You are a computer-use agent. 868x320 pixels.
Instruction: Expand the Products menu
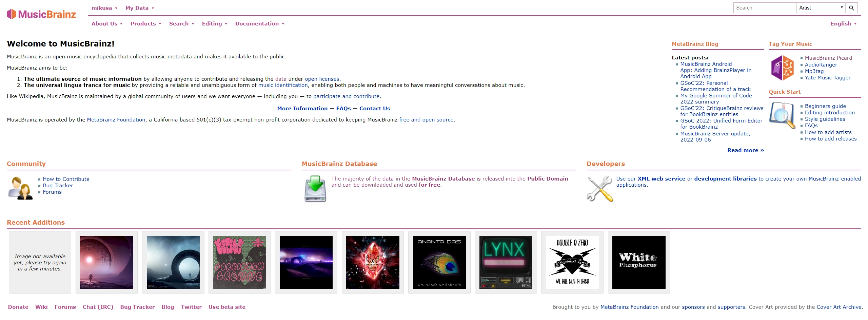pos(146,23)
